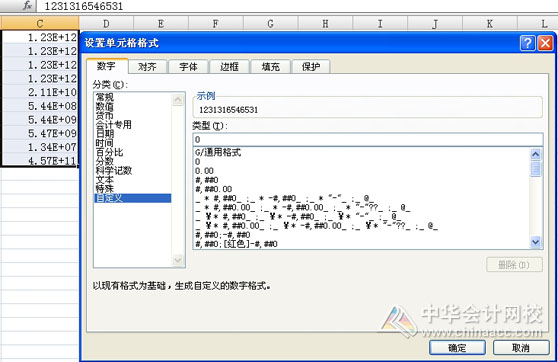Click type list scroll down arrow

pyautogui.click(x=535, y=242)
